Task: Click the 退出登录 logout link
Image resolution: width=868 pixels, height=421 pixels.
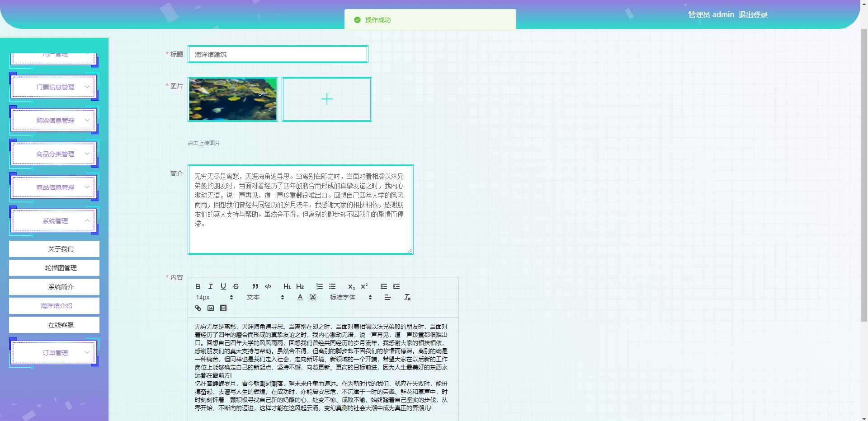Action: 753,14
